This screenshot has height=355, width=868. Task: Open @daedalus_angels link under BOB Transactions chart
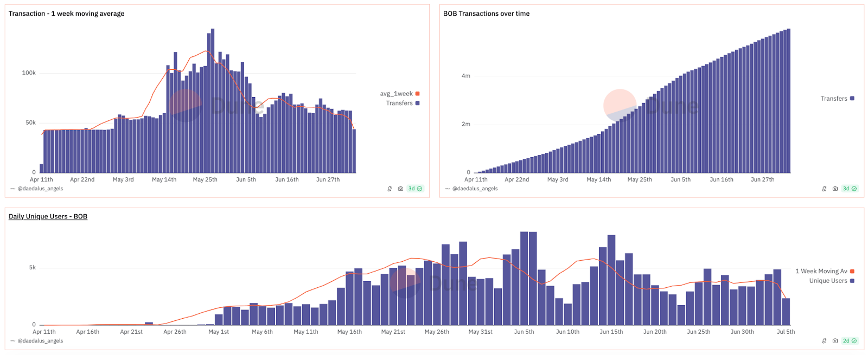click(475, 189)
